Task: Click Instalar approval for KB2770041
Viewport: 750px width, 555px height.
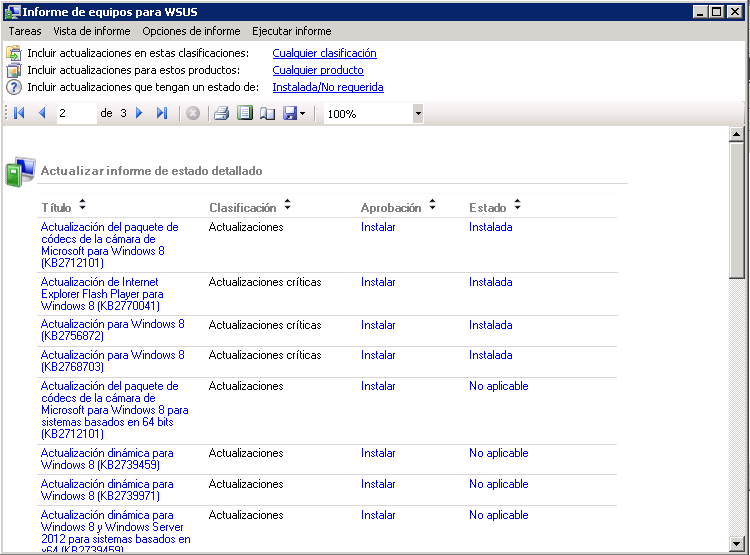Action: 378,282
